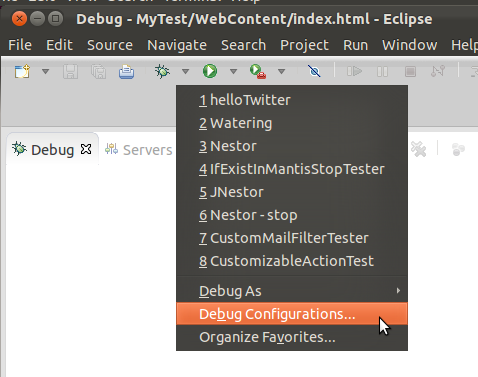
Task: Click the green Run button icon
Action: click(210, 71)
